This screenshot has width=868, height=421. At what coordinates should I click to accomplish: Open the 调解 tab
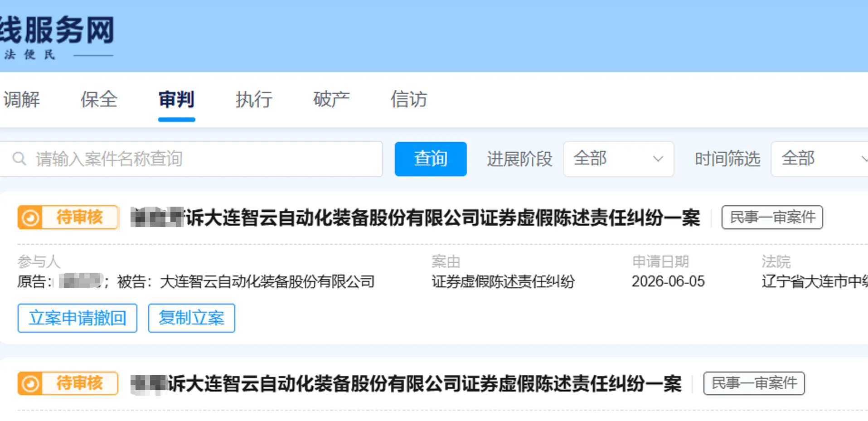[21, 99]
